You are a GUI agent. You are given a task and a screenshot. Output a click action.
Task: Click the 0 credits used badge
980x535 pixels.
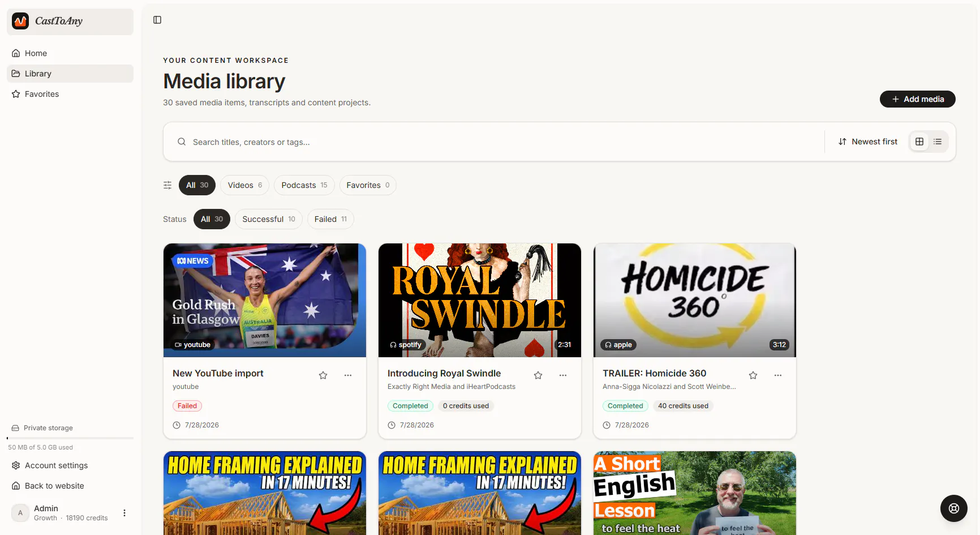coord(466,406)
